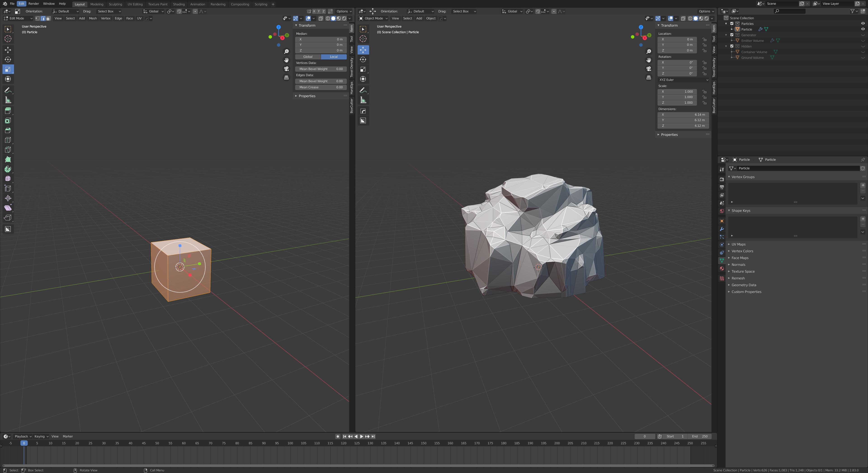The height and width of the screenshot is (473, 868).
Task: Switch Transform panel to Local
Action: (x=334, y=57)
